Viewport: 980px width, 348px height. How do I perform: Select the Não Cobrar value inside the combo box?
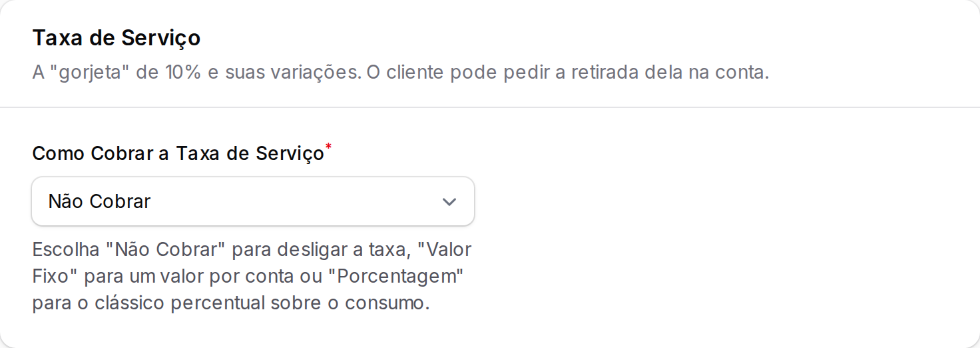(99, 201)
